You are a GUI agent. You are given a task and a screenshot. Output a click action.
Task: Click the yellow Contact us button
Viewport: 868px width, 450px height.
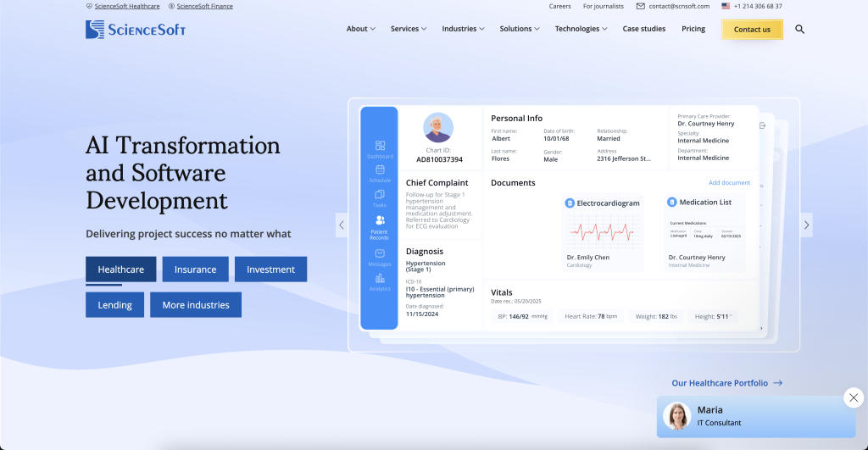point(752,30)
